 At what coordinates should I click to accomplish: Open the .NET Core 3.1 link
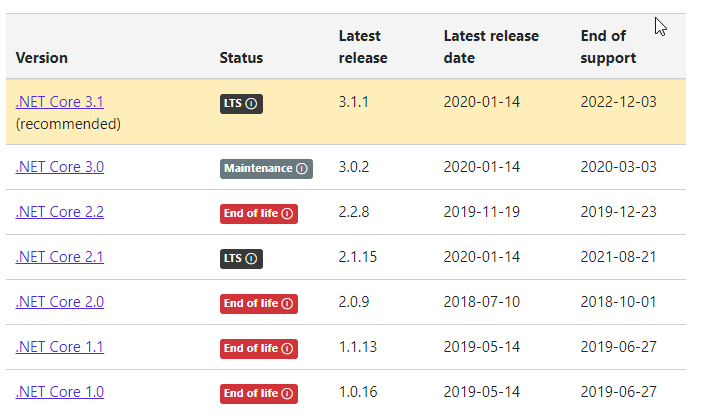(x=60, y=102)
